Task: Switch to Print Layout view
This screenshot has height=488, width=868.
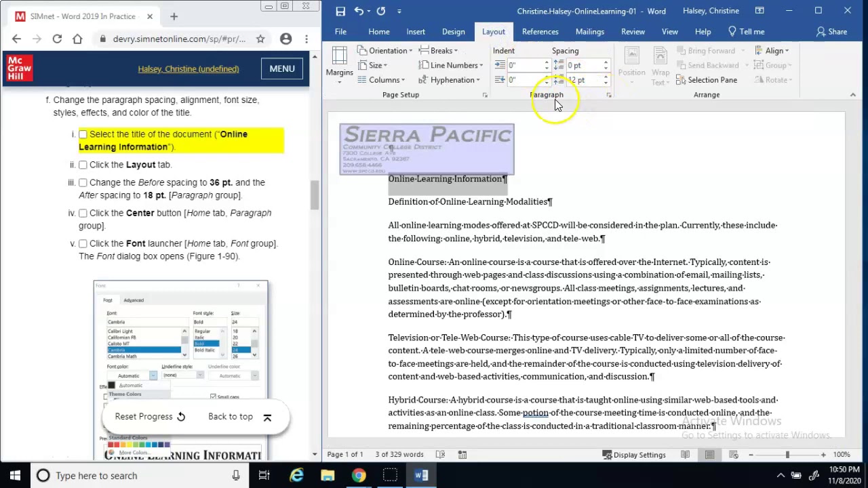Action: click(x=709, y=455)
